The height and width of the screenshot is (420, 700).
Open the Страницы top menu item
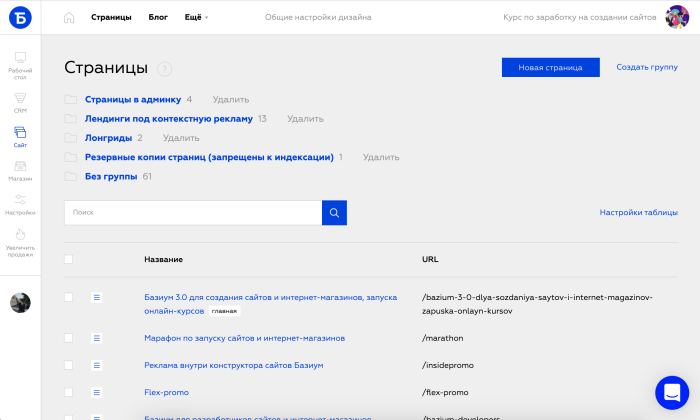(x=111, y=17)
